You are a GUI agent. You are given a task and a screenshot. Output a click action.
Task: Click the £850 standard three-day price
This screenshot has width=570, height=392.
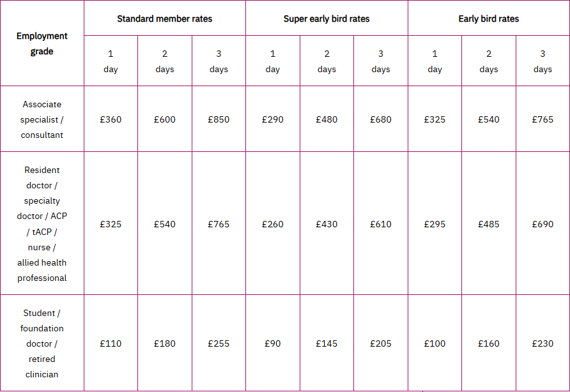coord(219,119)
